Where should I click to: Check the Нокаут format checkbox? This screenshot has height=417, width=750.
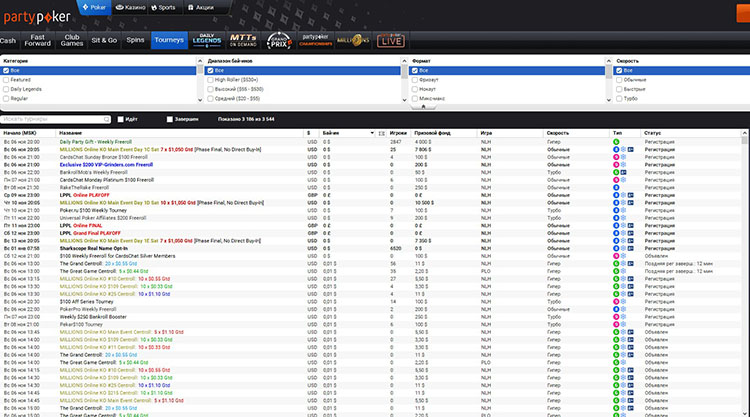pyautogui.click(x=415, y=89)
